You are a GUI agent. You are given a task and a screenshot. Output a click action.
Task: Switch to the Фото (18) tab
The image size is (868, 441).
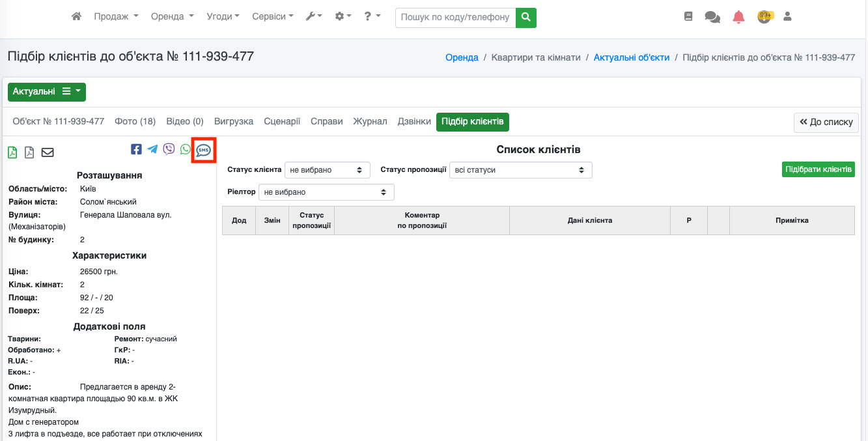[135, 121]
